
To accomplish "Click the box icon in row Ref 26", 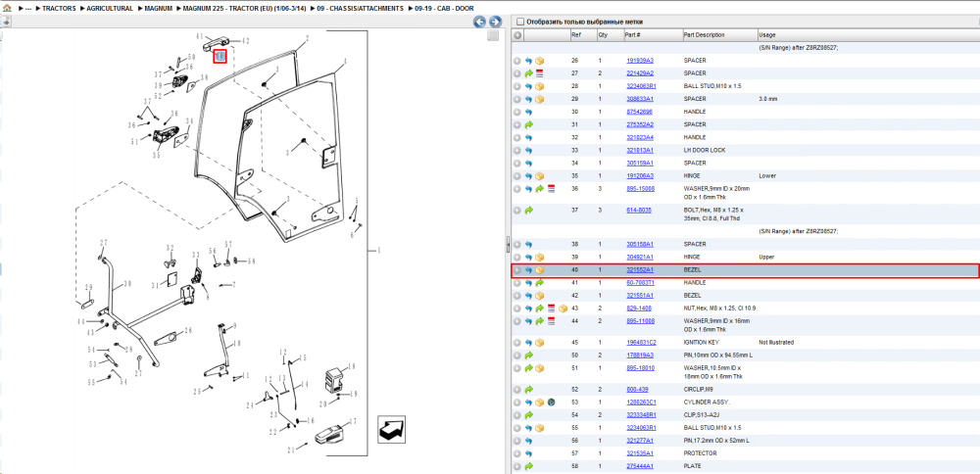I will pyautogui.click(x=539, y=61).
